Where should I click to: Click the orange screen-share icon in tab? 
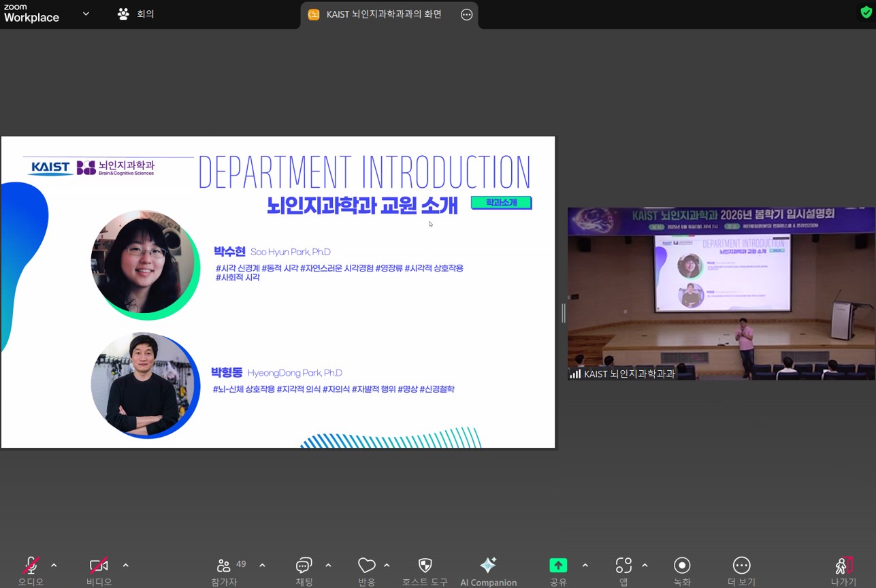pyautogui.click(x=314, y=14)
